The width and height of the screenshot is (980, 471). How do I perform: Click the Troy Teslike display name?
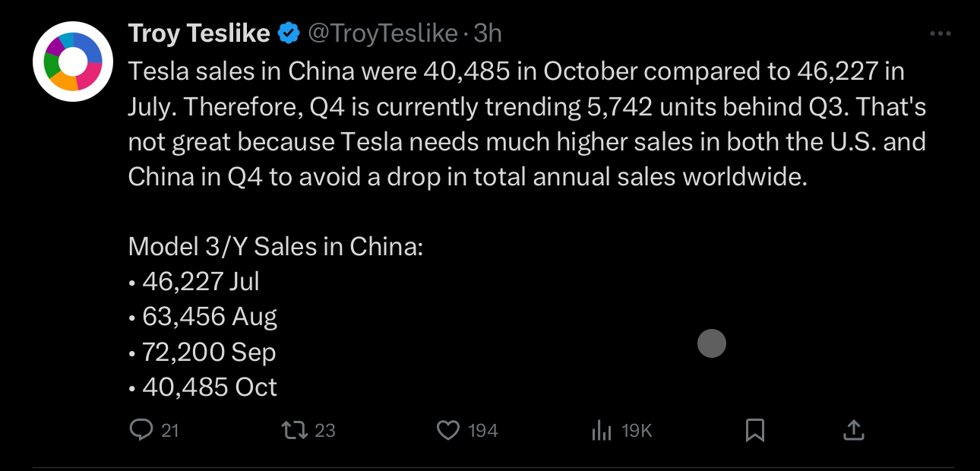point(199,33)
